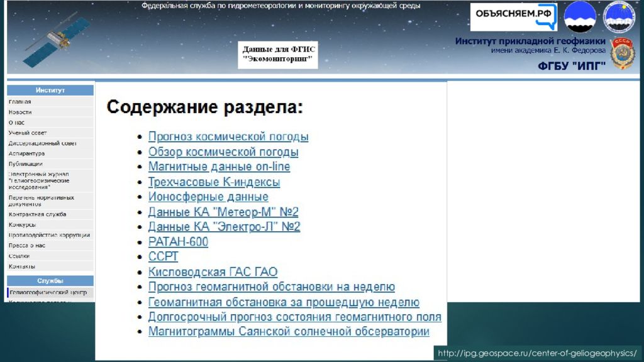
Task: Select Ссылки menu item
Action: point(50,256)
